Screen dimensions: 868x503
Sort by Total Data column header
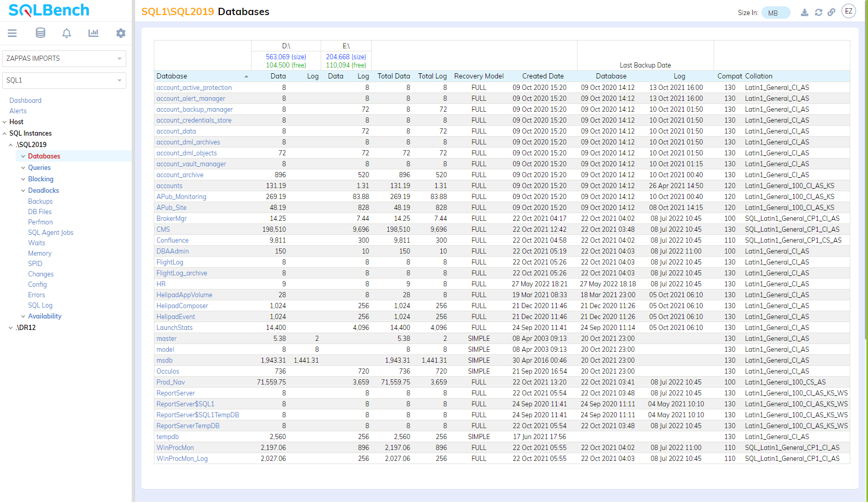(393, 76)
